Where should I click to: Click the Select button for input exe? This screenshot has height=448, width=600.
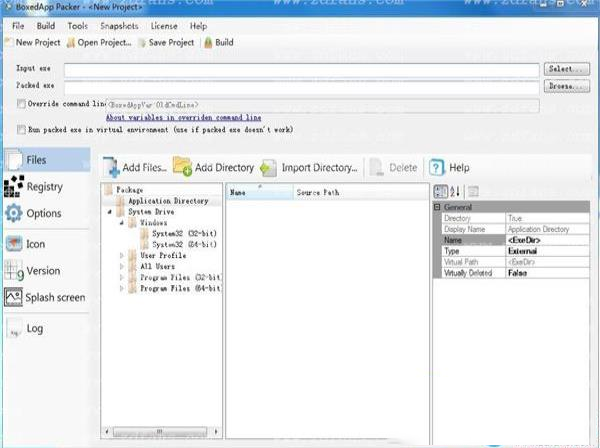pos(567,69)
